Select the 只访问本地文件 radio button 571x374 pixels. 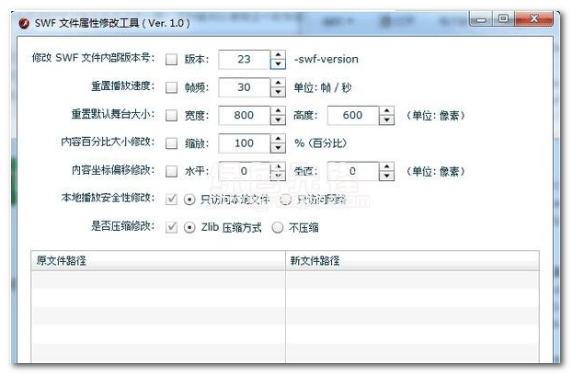189,200
